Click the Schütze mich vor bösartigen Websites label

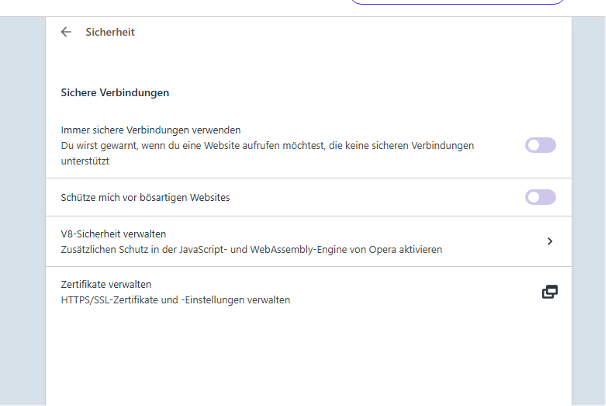click(146, 197)
